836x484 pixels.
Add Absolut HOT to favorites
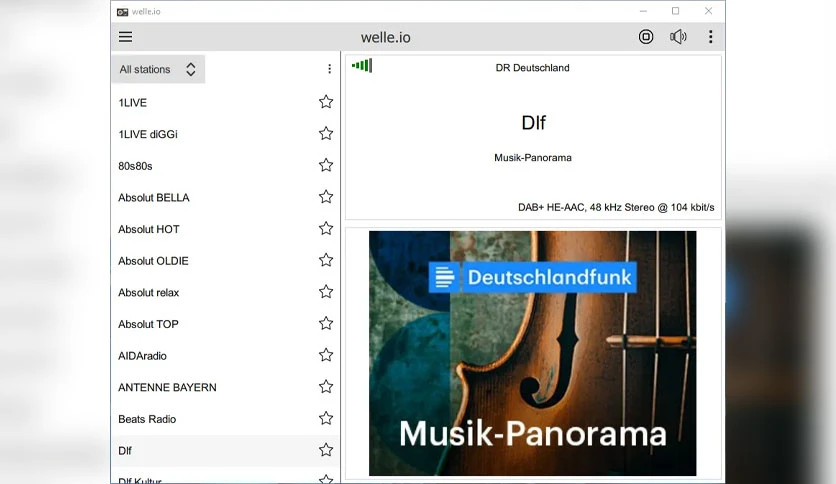[326, 228]
